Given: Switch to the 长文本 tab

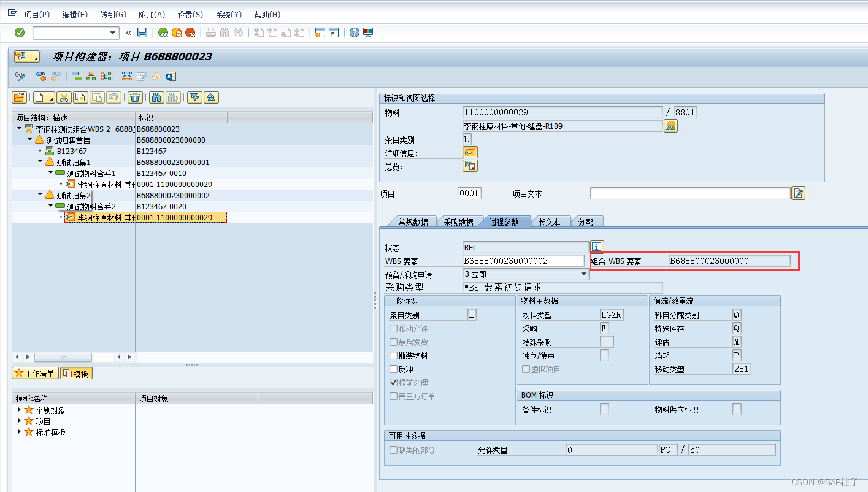Looking at the screenshot, I should tap(550, 222).
